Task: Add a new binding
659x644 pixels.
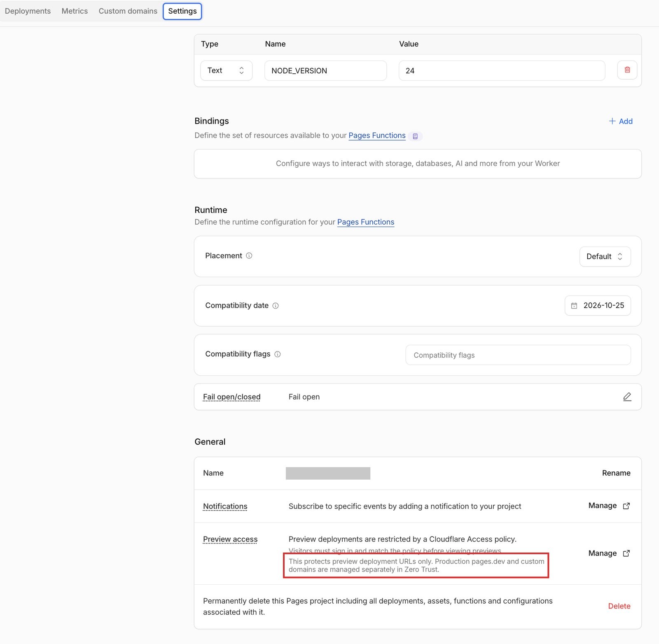Action: (621, 121)
